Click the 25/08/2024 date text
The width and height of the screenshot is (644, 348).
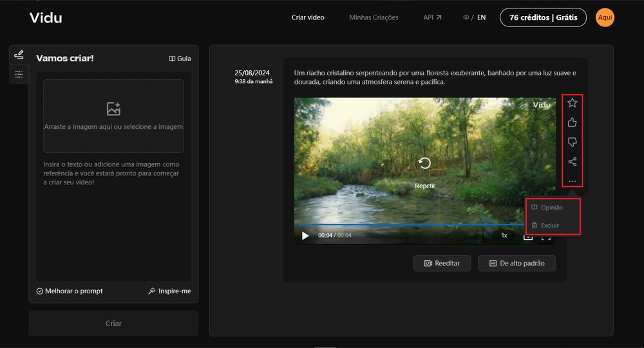pyautogui.click(x=252, y=73)
